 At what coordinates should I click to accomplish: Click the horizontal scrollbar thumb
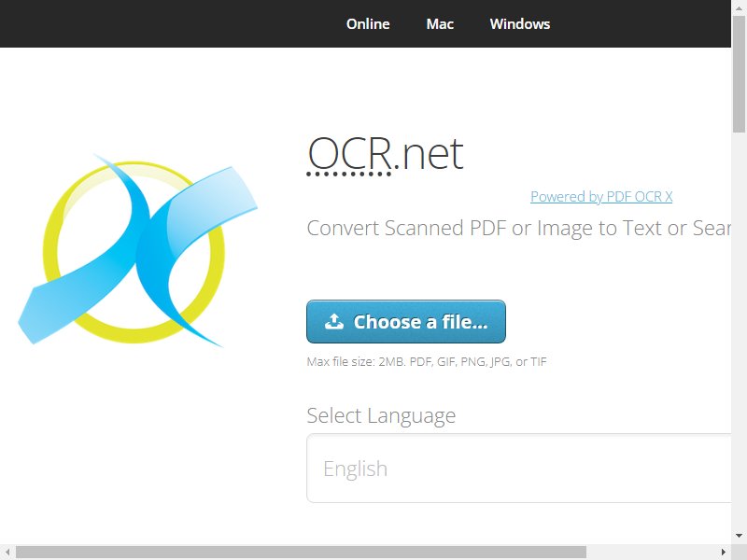[301, 552]
